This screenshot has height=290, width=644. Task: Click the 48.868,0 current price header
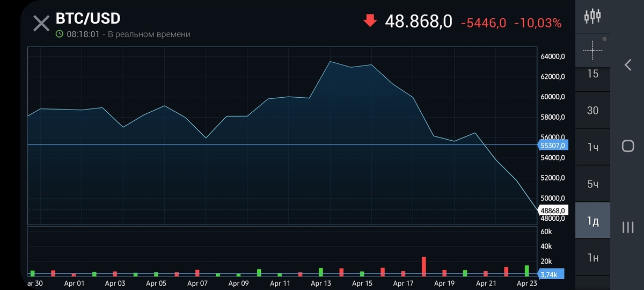(x=419, y=22)
